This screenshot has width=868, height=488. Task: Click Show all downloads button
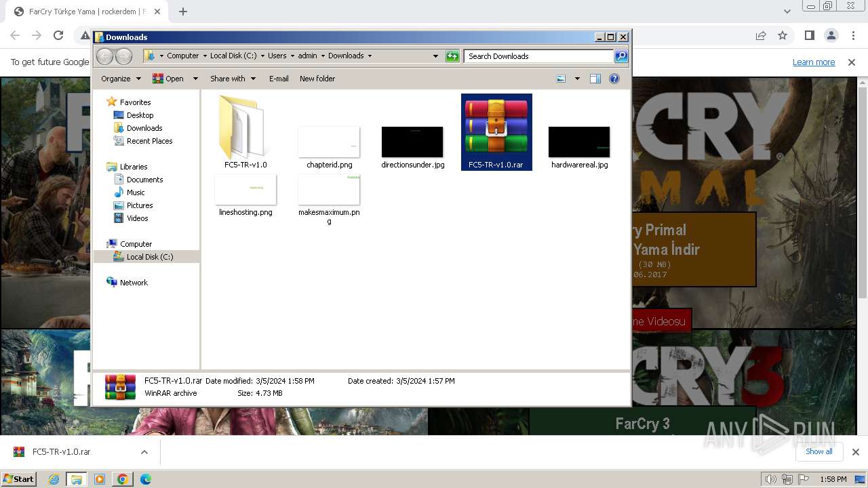819,451
